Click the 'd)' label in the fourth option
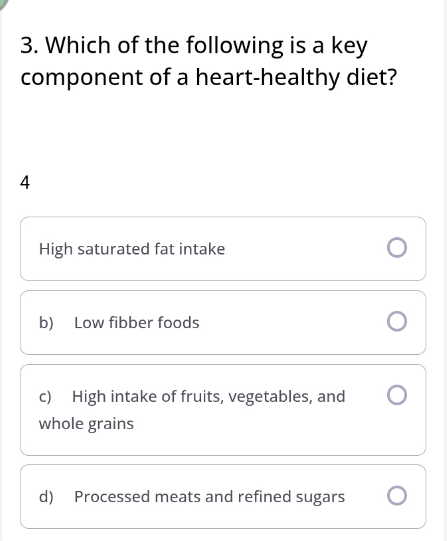 [x=46, y=497]
